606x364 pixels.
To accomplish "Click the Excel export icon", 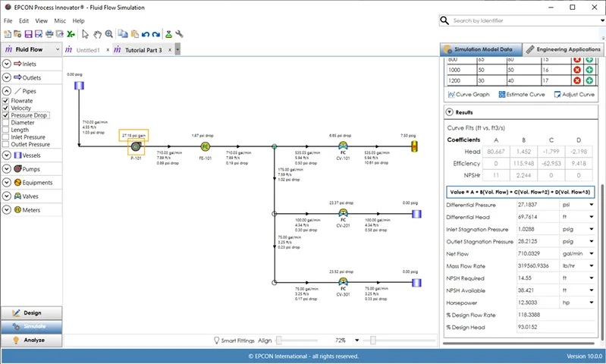I will [x=71, y=34].
